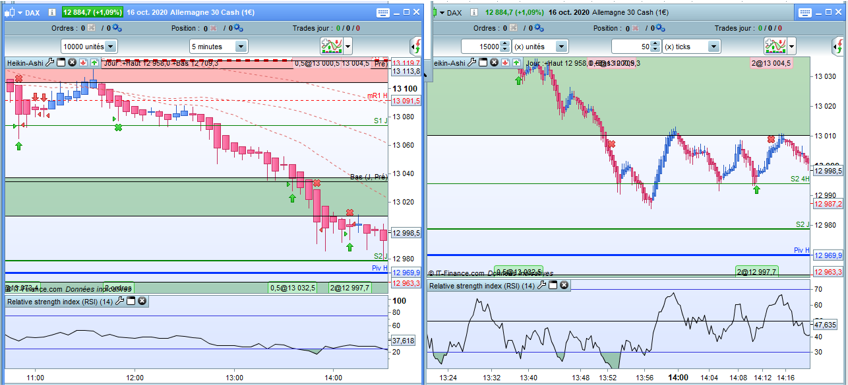
Task: Show instrument info in left DAX window
Action: (52, 12)
